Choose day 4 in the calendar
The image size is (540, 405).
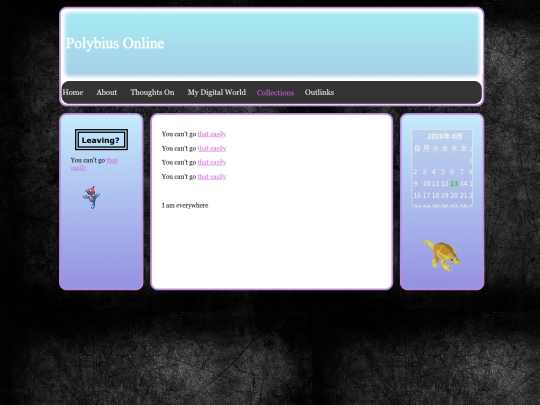point(434,172)
